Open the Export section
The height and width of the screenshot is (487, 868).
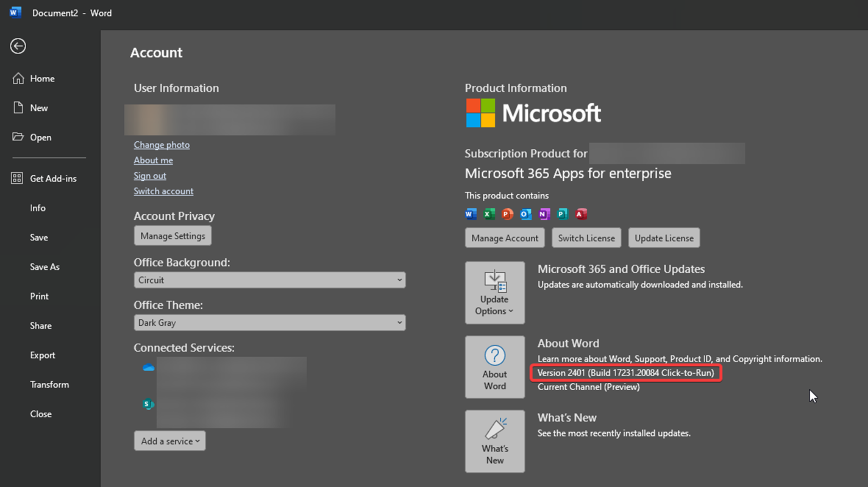[42, 355]
